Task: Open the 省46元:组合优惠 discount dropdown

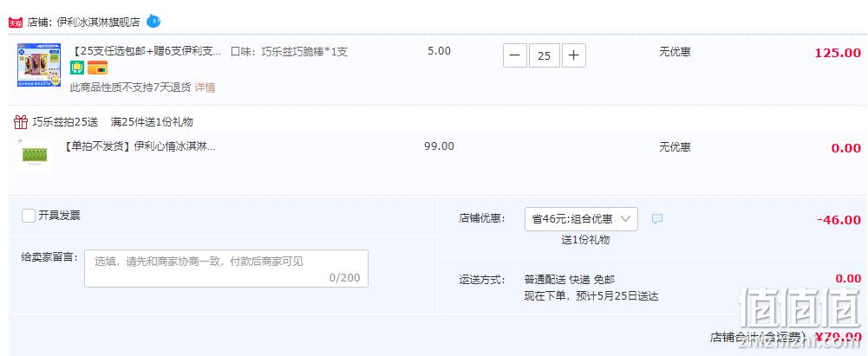Action: pos(581,219)
